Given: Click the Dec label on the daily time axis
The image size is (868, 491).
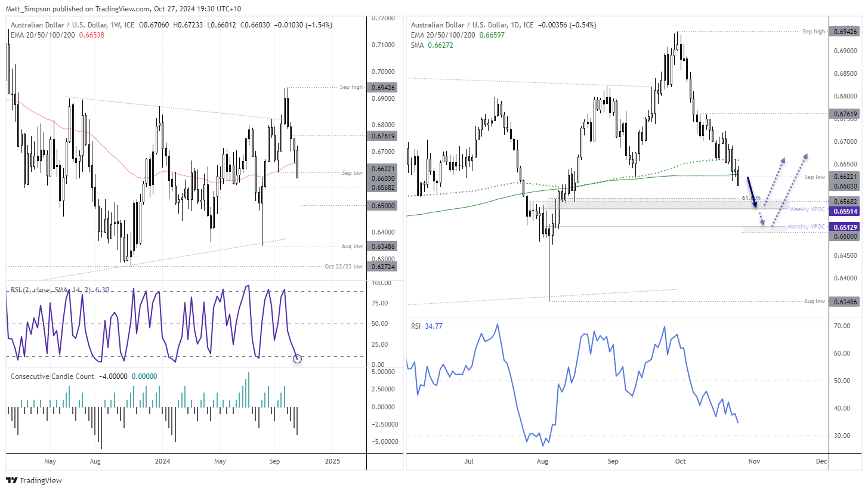Looking at the screenshot, I should point(821,461).
